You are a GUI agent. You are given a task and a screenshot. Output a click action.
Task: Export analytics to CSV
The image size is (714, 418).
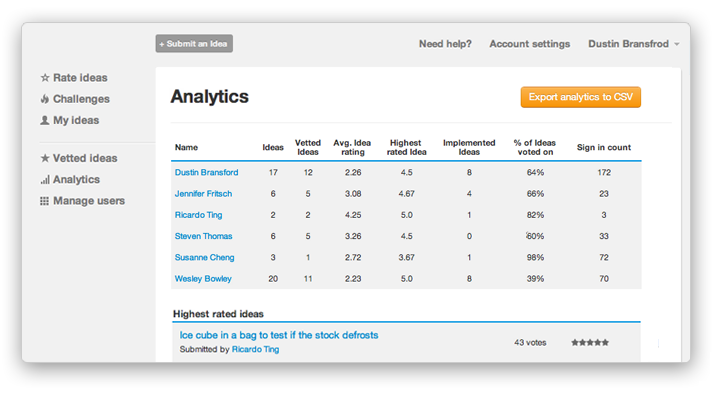[x=581, y=97]
